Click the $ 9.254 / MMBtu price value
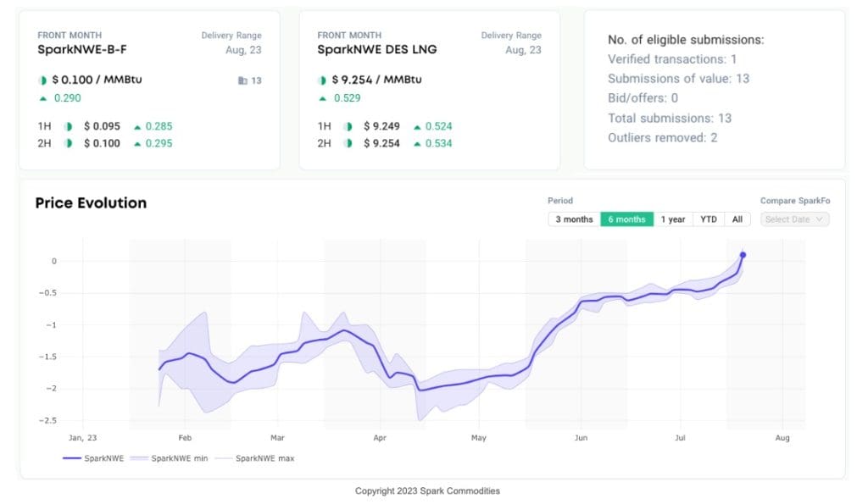This screenshot has width=868, height=504. (x=377, y=80)
